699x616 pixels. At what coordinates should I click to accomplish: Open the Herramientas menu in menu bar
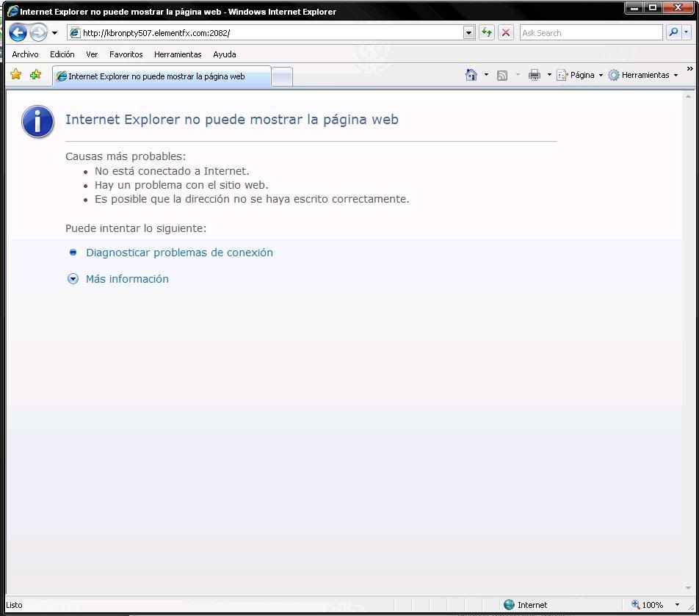178,54
